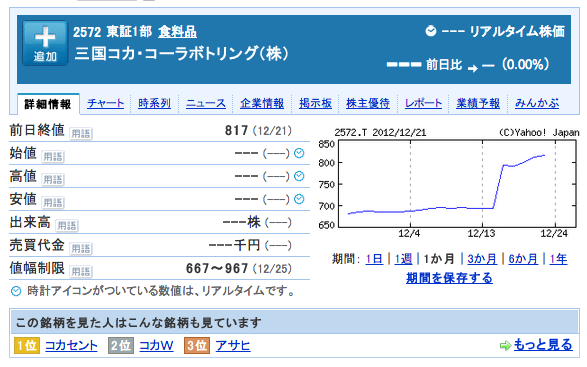Image resolution: width=587 pixels, height=367 pixels.
Task: Click the 1位 rank badge
Action: 27,345
